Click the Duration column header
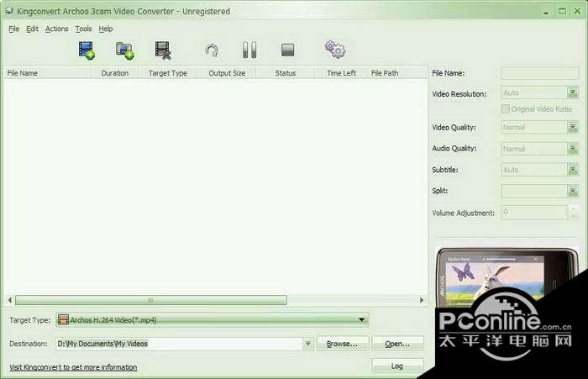The image size is (588, 379). click(115, 73)
